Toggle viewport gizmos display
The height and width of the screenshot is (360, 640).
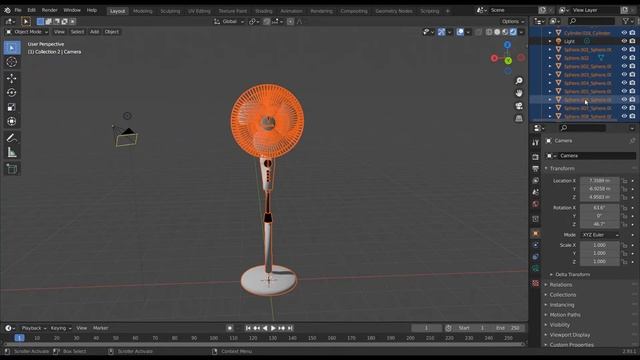(x=441, y=32)
